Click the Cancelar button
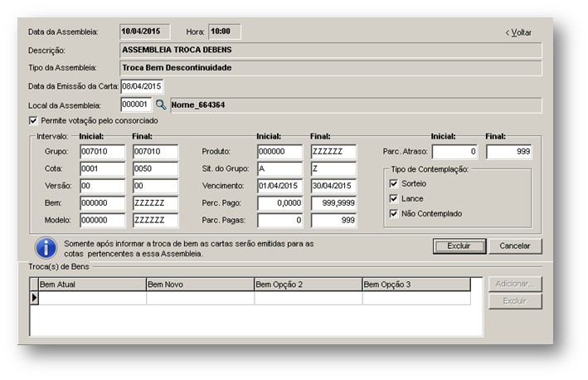The width and height of the screenshot is (588, 380). click(x=515, y=246)
